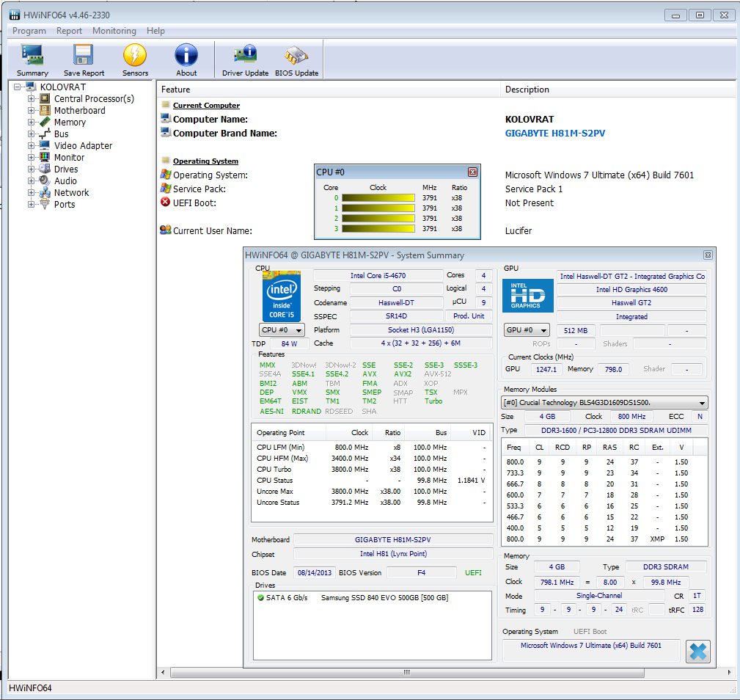Click the horizontal scrollbar right arrow
This screenshot has width=740, height=700.
tap(730, 672)
